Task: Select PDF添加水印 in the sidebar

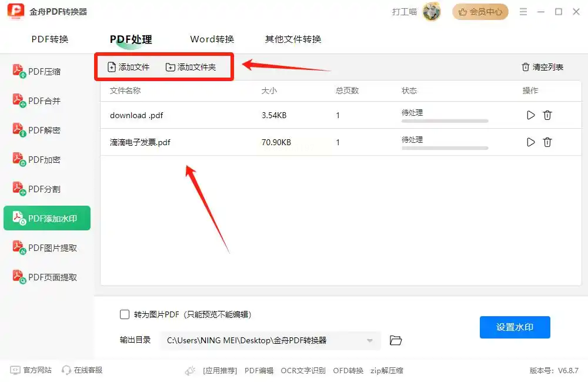Action: (x=47, y=218)
